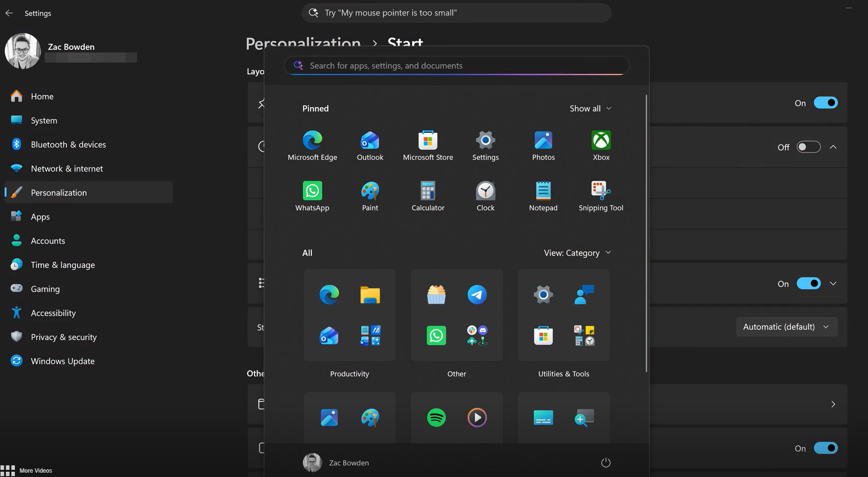Open Accounts settings page
868x477 pixels.
tap(89, 241)
